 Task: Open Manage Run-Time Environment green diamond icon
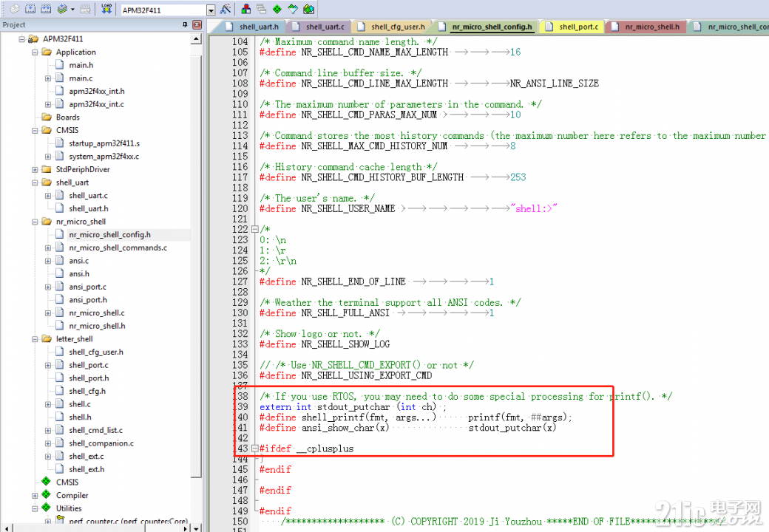[x=277, y=9]
